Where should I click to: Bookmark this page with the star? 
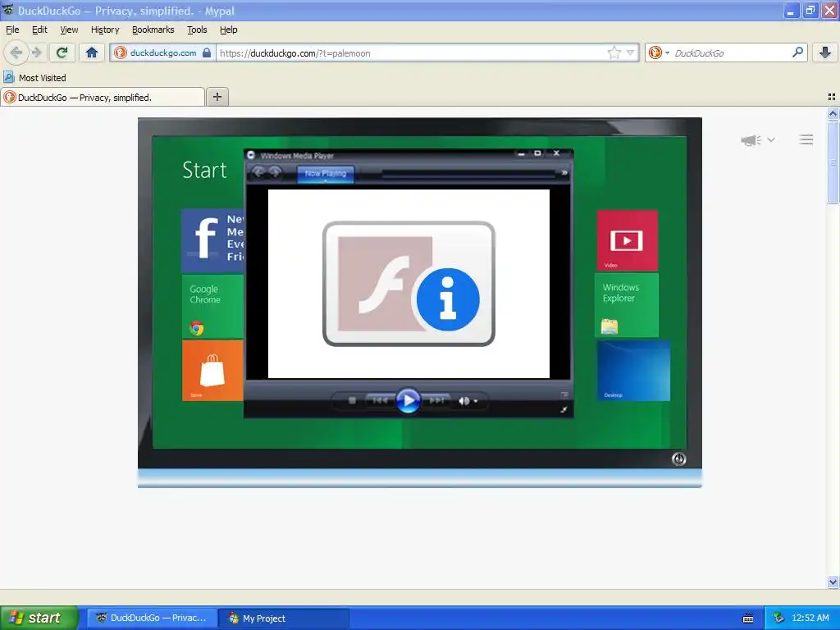point(614,52)
